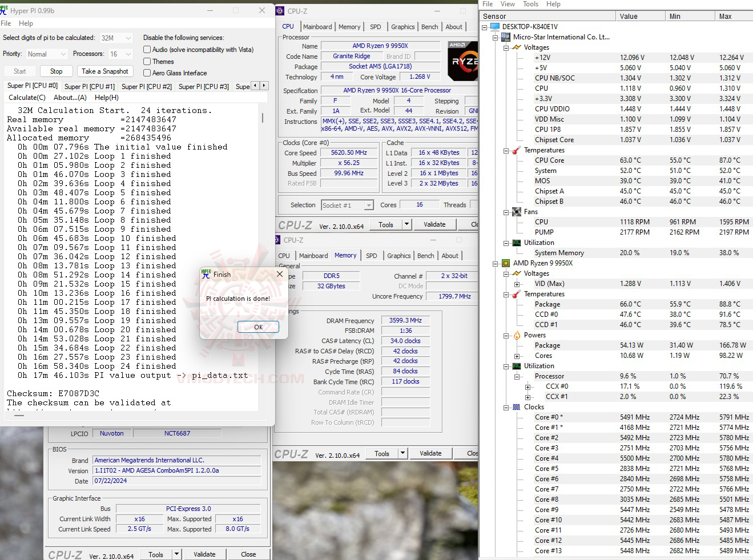Collapse the Micro-Star International node
This screenshot has height=560, width=753.
coord(496,37)
